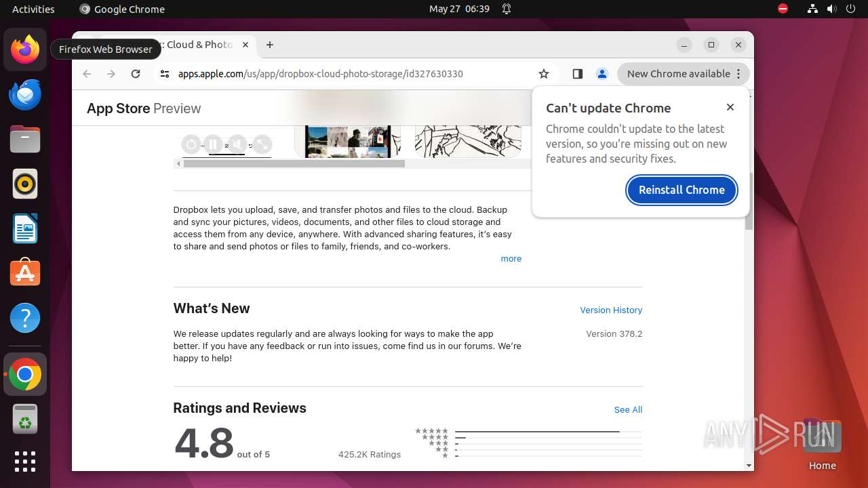Click the red do-not-disturb tray icon
The width and height of the screenshot is (868, 488).
pyautogui.click(x=783, y=9)
